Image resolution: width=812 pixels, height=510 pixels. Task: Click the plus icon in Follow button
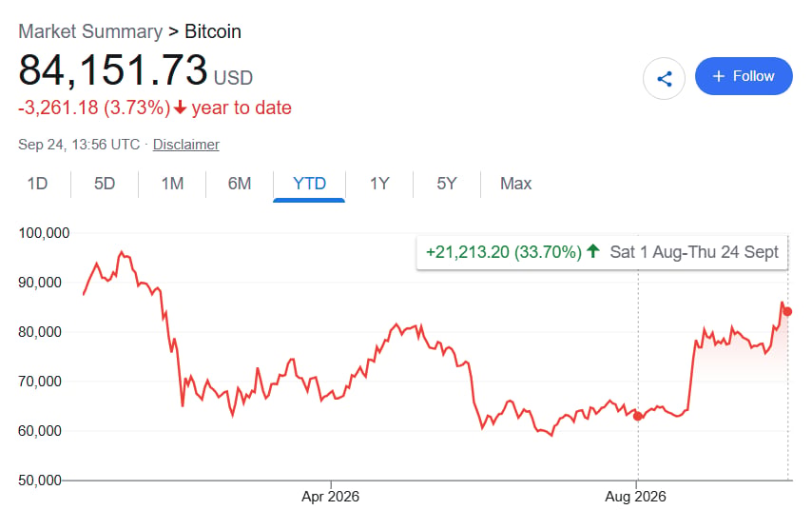pos(718,76)
